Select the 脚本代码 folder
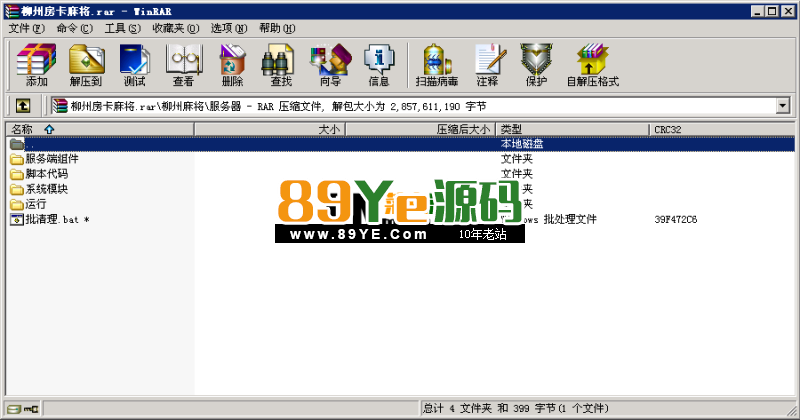800x420 pixels. coord(39,174)
